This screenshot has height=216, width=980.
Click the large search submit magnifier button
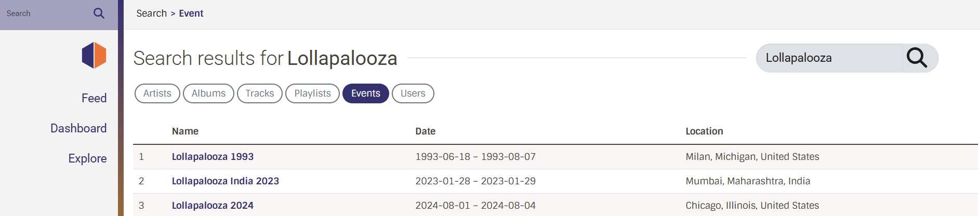pyautogui.click(x=917, y=58)
